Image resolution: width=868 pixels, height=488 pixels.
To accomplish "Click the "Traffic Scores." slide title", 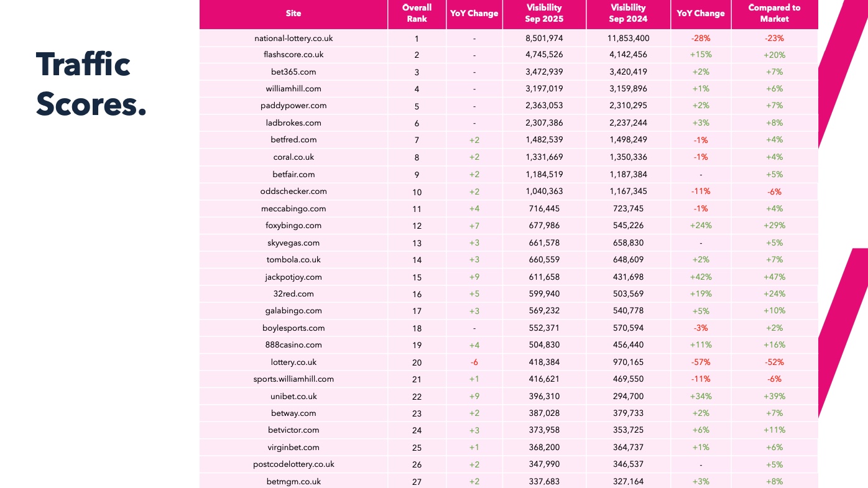I will [91, 85].
